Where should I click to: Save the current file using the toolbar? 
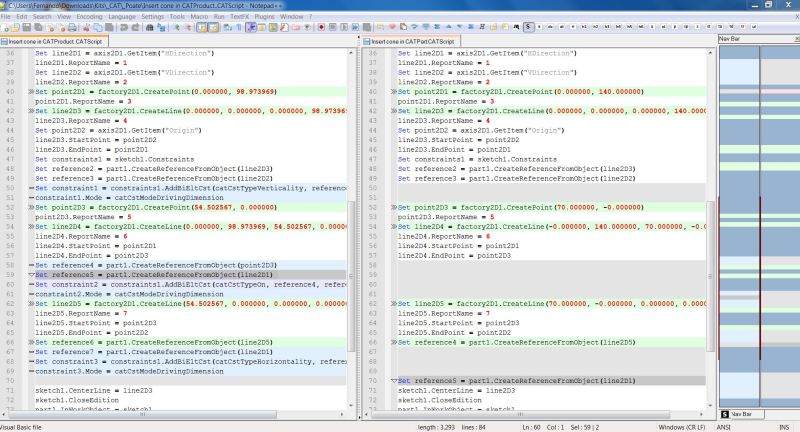(x=27, y=27)
